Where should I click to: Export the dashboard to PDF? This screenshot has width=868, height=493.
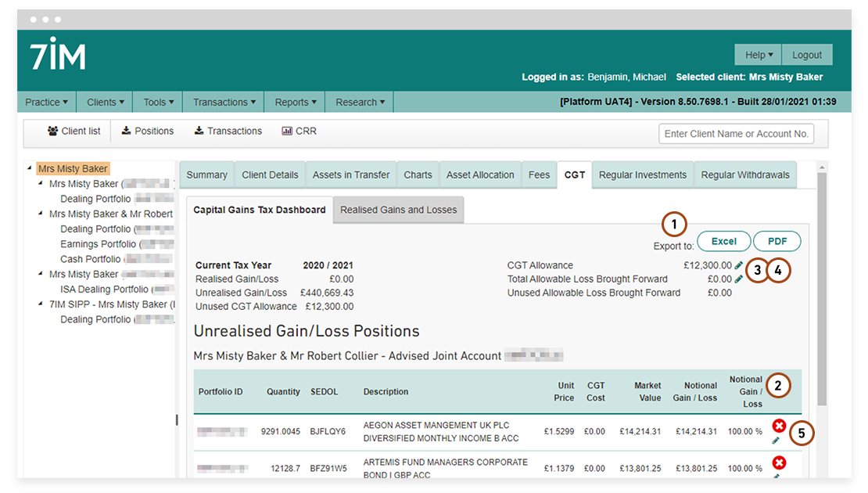click(777, 242)
